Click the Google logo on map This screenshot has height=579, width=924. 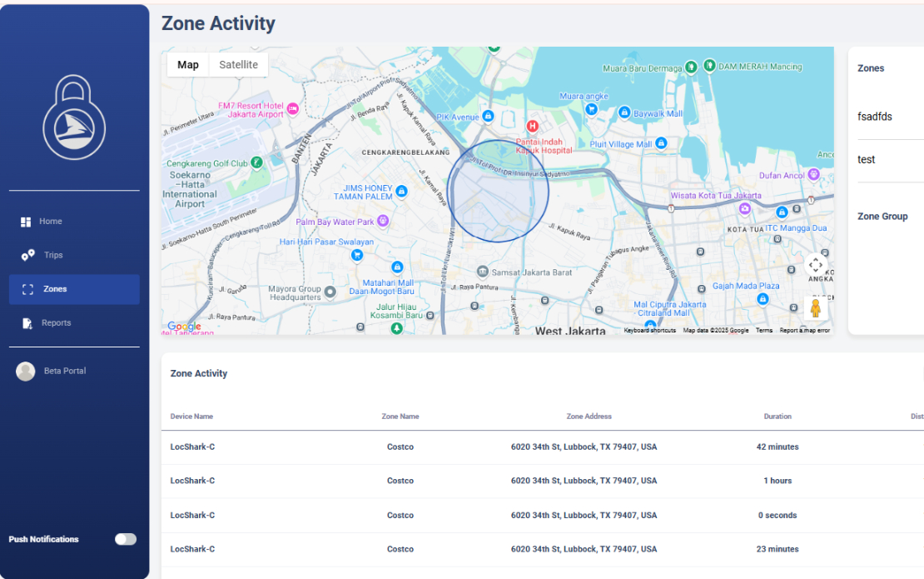pyautogui.click(x=184, y=326)
